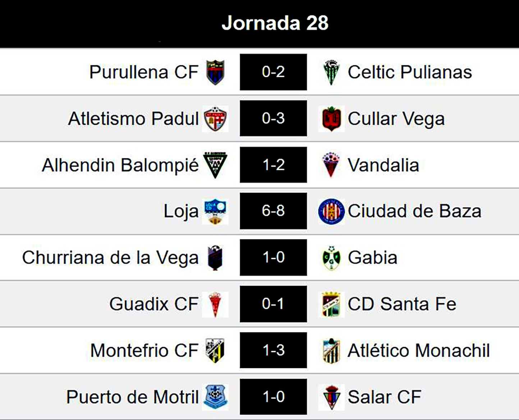Click the Gabia green crest
519x420 pixels.
[x=331, y=258]
